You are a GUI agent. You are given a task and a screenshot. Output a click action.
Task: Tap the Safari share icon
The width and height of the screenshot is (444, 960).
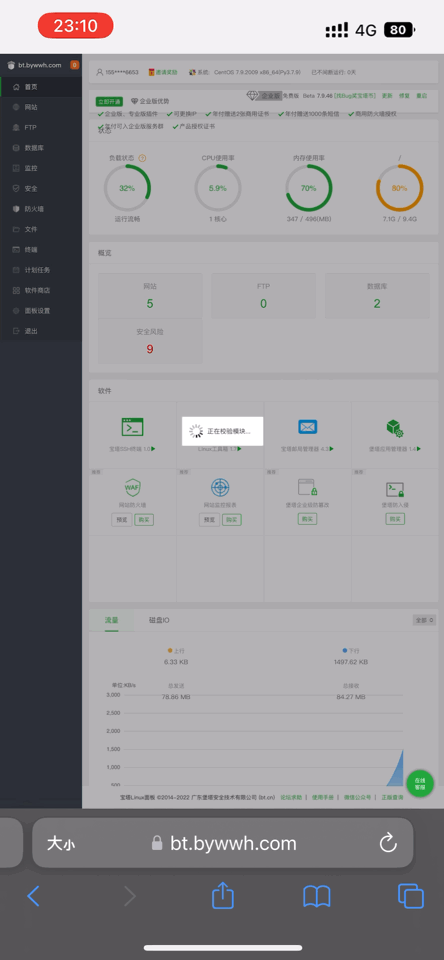(x=223, y=894)
